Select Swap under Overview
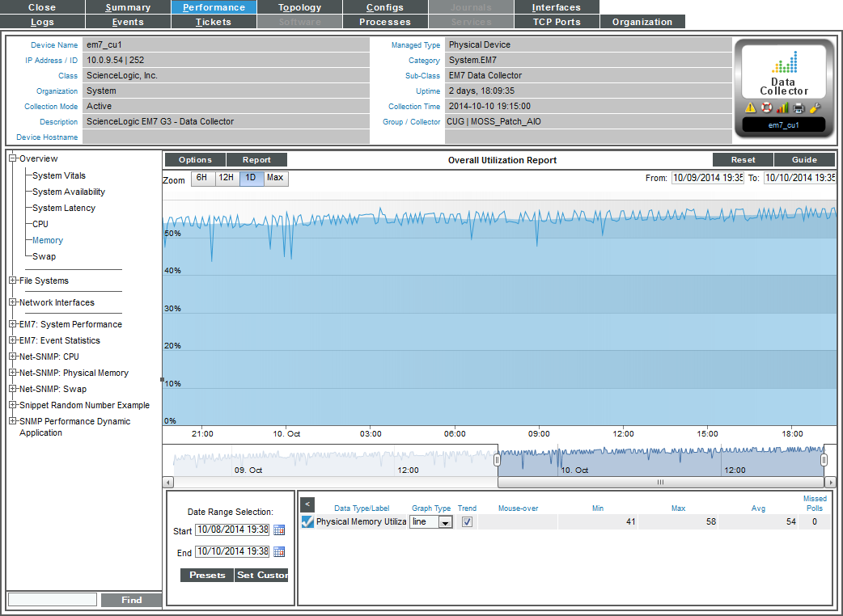 click(x=44, y=256)
